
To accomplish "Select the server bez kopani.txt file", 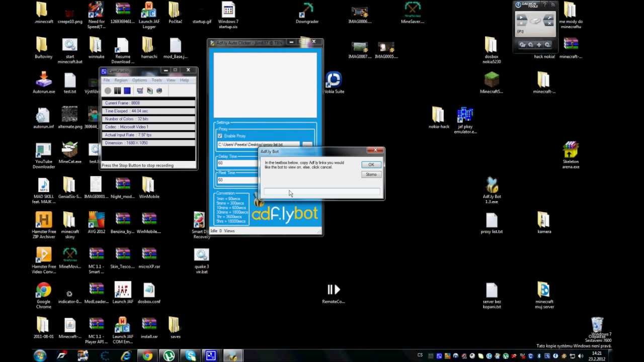I will (x=492, y=296).
